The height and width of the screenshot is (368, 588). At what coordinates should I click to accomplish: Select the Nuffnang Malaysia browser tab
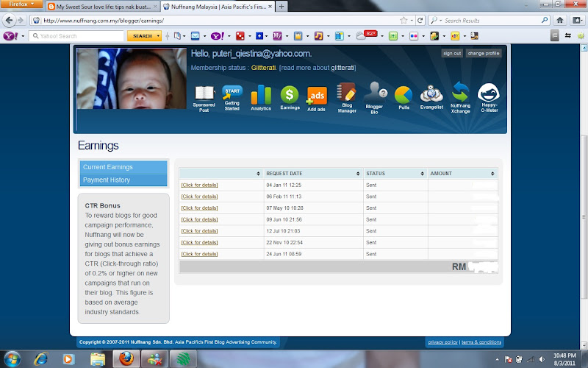[218, 7]
